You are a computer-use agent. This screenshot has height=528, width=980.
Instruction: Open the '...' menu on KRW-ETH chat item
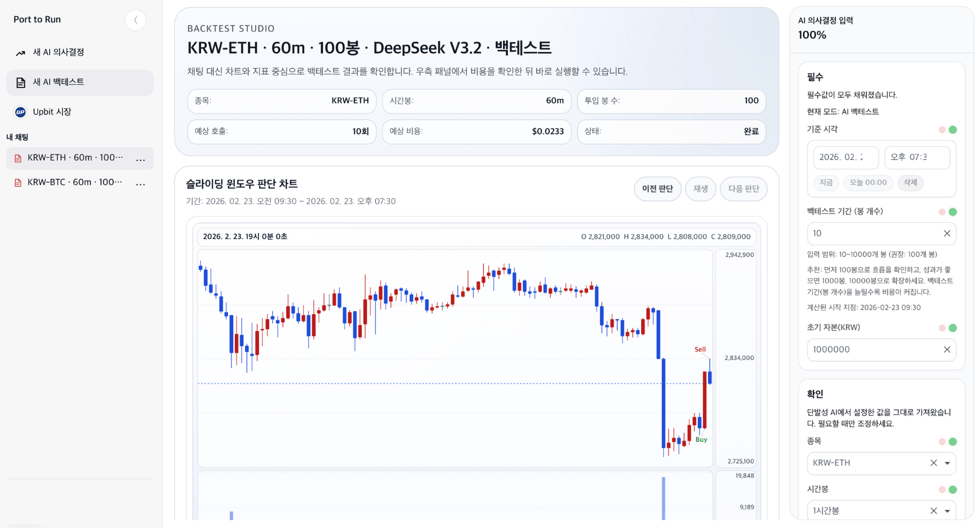141,159
